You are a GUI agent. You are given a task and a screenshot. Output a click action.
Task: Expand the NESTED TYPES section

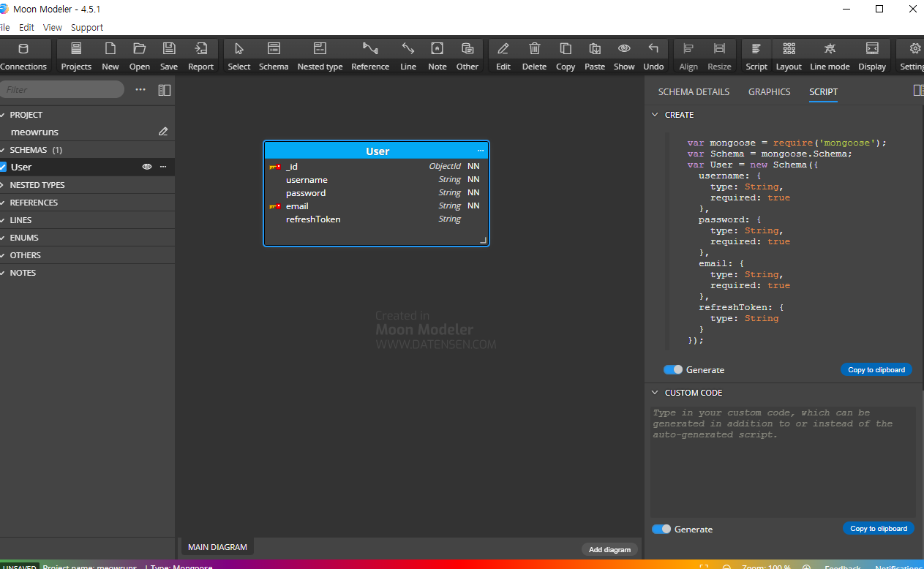tap(3, 185)
